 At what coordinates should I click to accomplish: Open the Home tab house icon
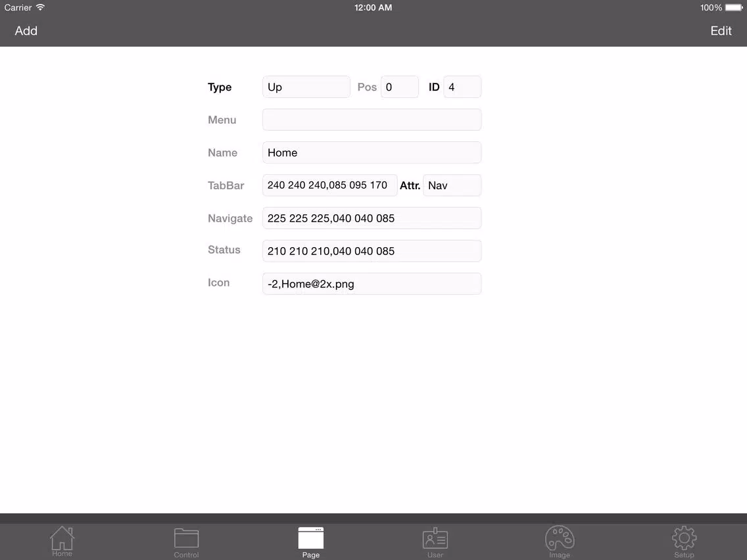pyautogui.click(x=62, y=538)
